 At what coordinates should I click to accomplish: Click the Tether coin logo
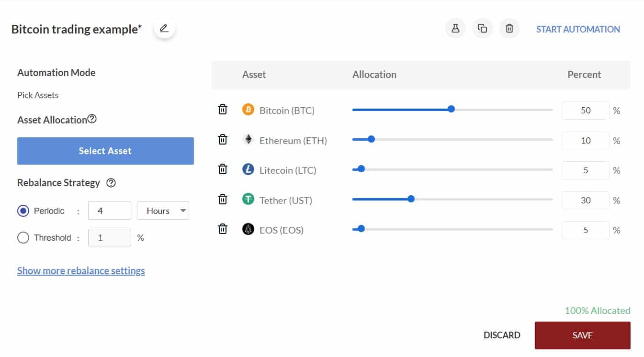click(x=248, y=200)
